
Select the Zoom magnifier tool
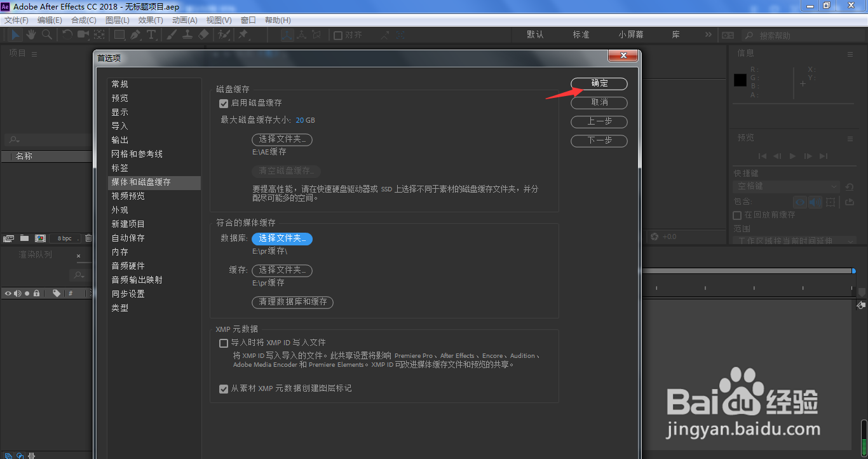coord(46,34)
